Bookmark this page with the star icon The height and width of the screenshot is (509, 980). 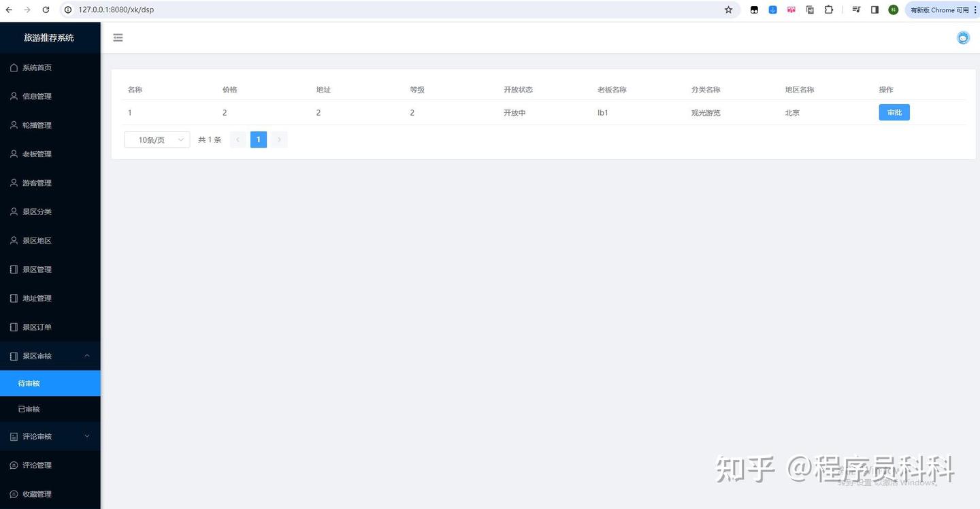(x=728, y=10)
